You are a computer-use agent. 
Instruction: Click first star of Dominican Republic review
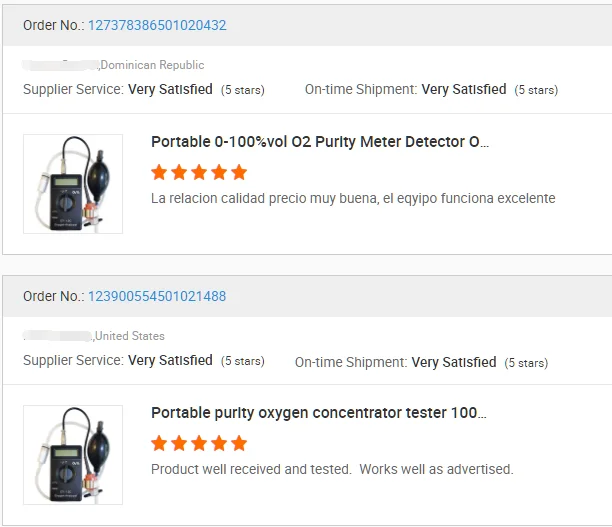click(159, 172)
